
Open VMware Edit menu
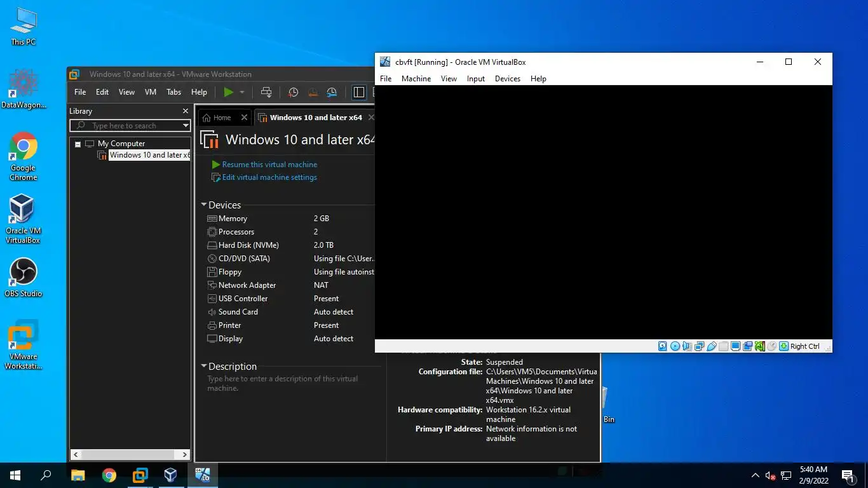point(102,92)
